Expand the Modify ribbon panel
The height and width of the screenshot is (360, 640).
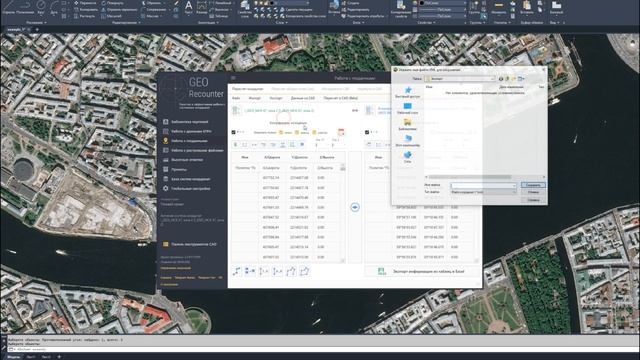(127, 22)
